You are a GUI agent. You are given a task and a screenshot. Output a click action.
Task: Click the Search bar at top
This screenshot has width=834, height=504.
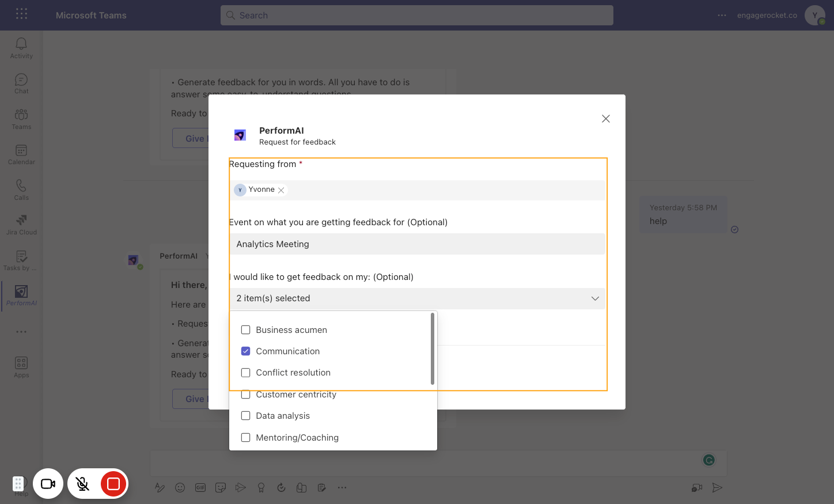click(416, 16)
